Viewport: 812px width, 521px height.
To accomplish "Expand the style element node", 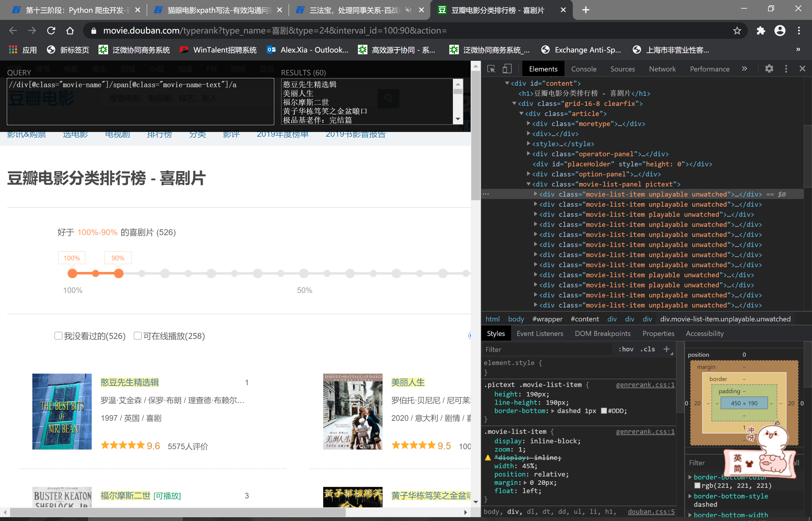I will (528, 144).
